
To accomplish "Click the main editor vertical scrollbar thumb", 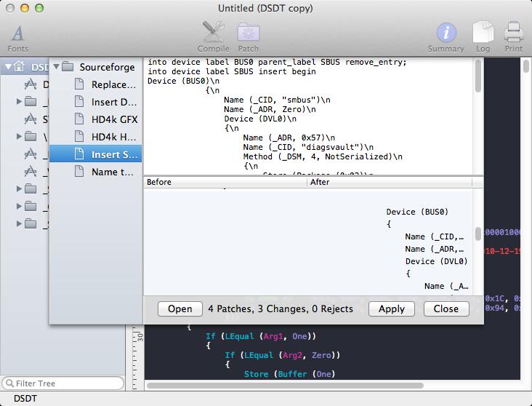I will (x=526, y=66).
